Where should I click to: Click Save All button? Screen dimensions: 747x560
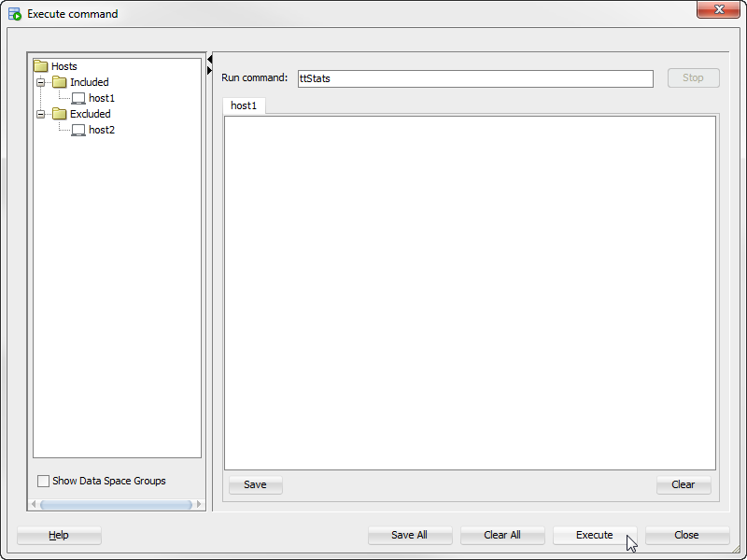pos(410,535)
